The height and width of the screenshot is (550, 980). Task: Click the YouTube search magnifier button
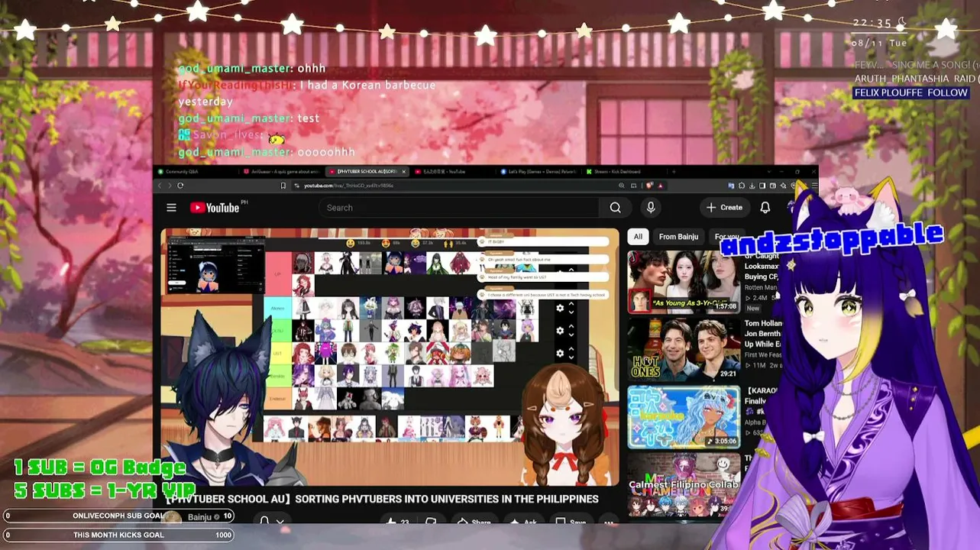tap(615, 208)
